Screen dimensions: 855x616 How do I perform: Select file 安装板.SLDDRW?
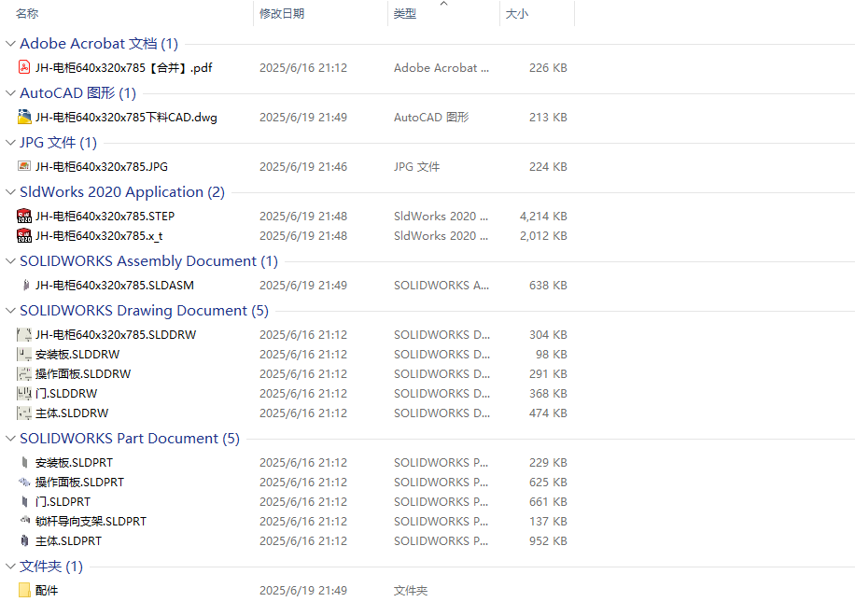click(x=77, y=355)
